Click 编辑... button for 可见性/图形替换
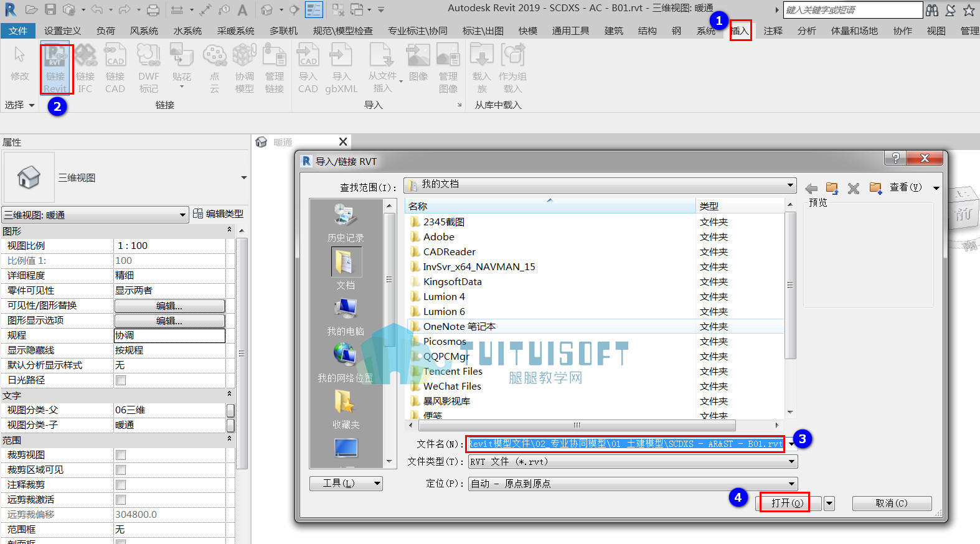The height and width of the screenshot is (544, 980). [x=169, y=306]
